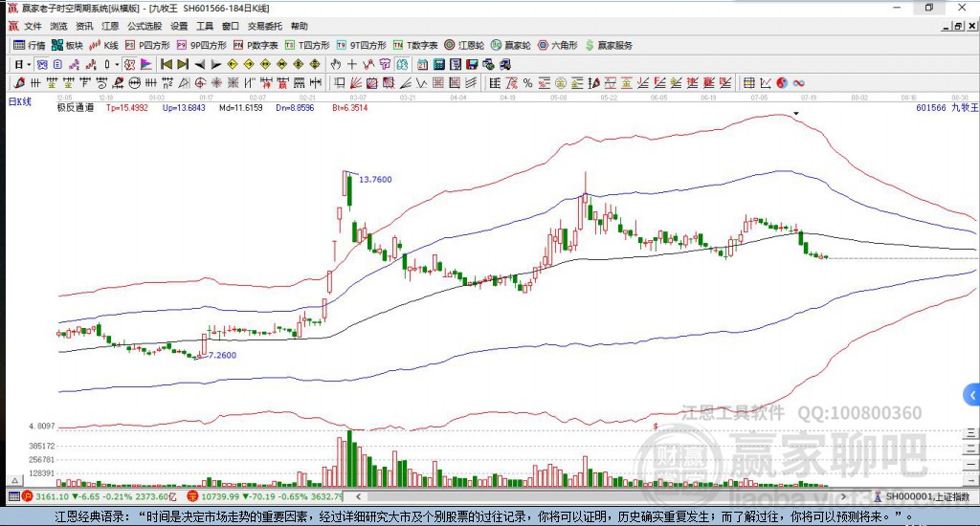Viewport: 980px width, 526px height.
Task: Click the horizontal scrollbar right arrow
Action: 843,496
